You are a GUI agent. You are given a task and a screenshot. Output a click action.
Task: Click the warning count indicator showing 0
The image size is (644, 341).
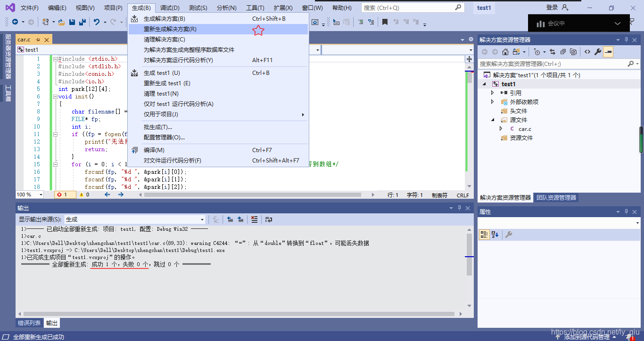coord(84,195)
